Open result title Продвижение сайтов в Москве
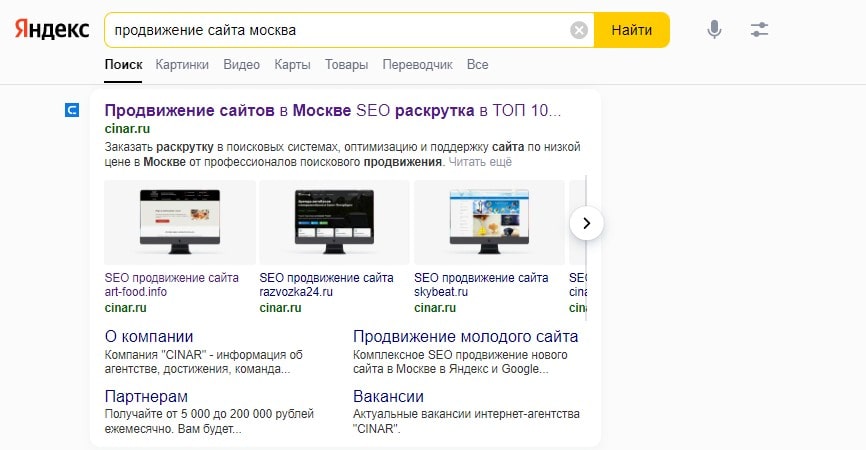This screenshot has width=866, height=450. pyautogui.click(x=332, y=110)
